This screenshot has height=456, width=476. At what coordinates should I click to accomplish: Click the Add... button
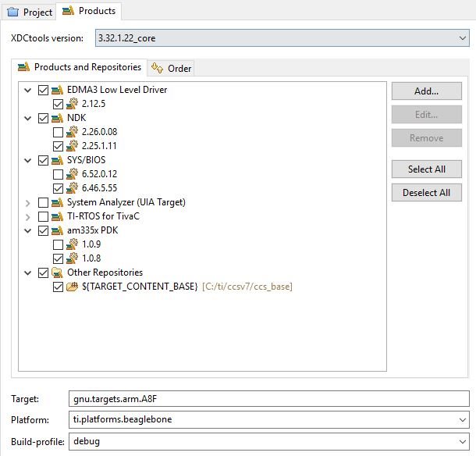coord(427,91)
